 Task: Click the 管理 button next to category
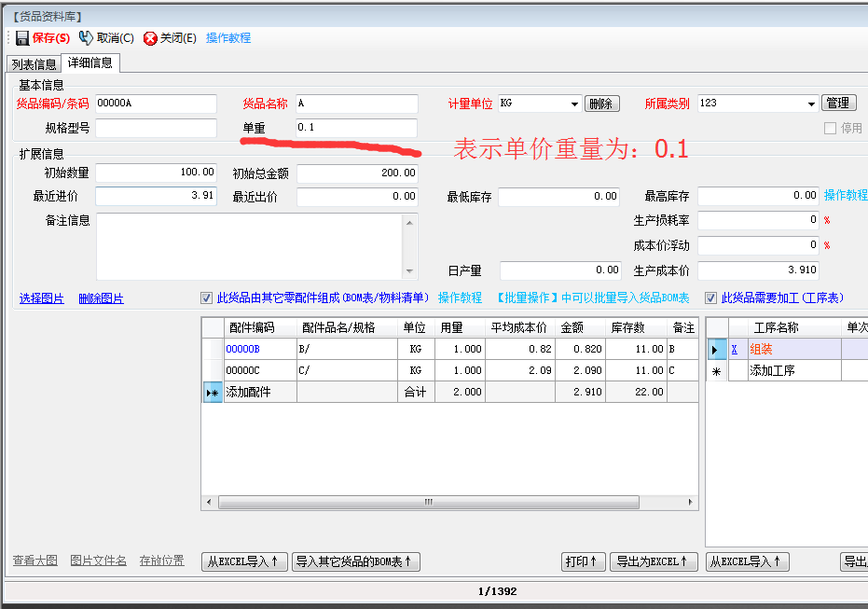(x=837, y=104)
